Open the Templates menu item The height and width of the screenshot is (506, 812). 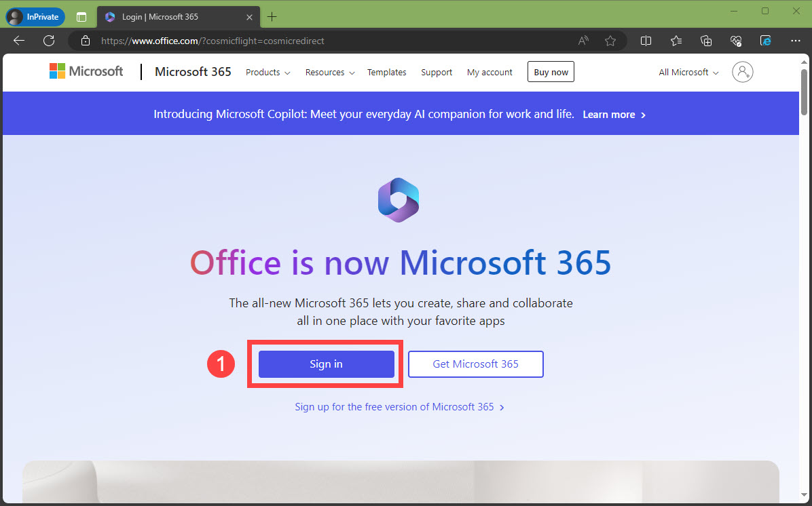click(386, 72)
